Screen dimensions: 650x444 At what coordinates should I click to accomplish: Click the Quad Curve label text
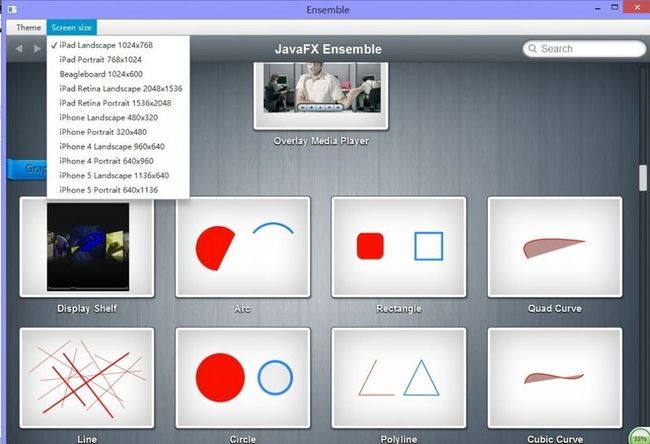click(555, 308)
